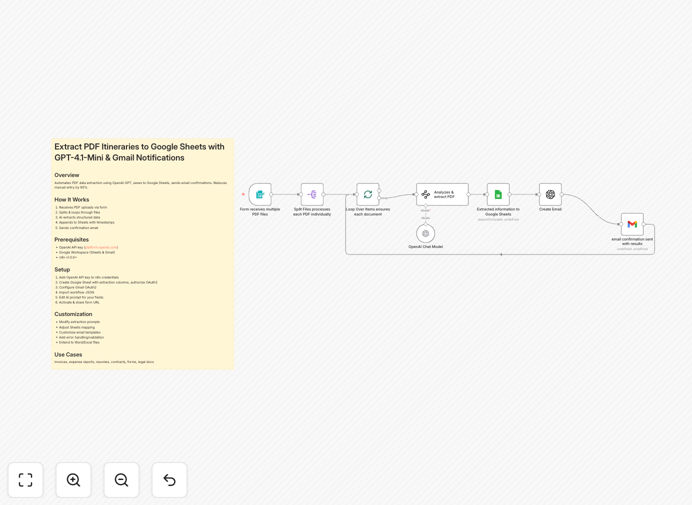Open the Analyzes & extract PDF agent node
The height and width of the screenshot is (505, 692).
[x=442, y=194]
